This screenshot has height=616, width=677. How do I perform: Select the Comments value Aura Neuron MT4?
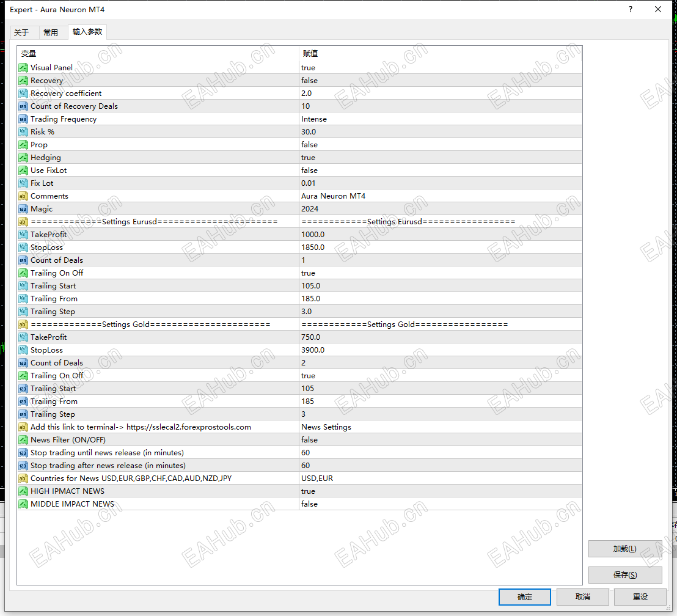point(441,196)
